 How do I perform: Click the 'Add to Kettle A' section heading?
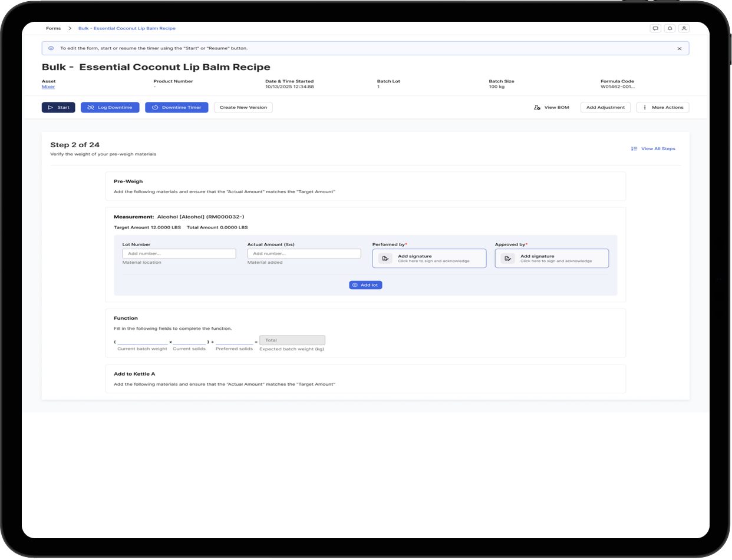click(134, 374)
